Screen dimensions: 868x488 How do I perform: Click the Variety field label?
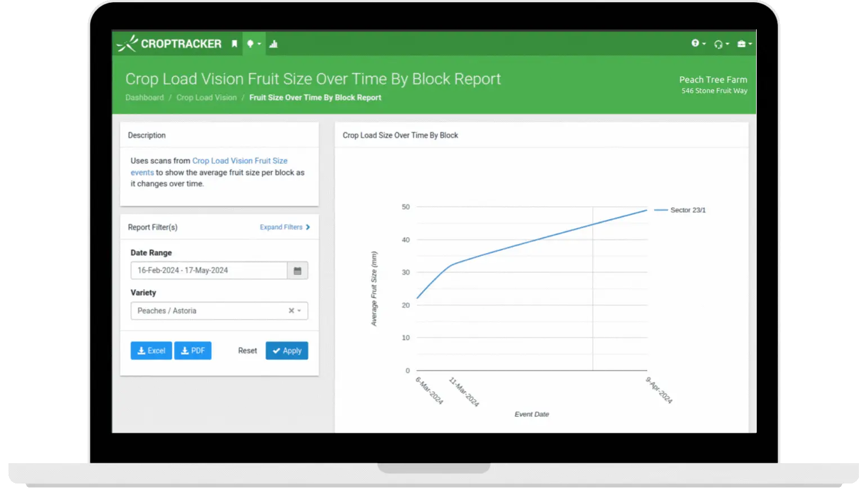[144, 293]
